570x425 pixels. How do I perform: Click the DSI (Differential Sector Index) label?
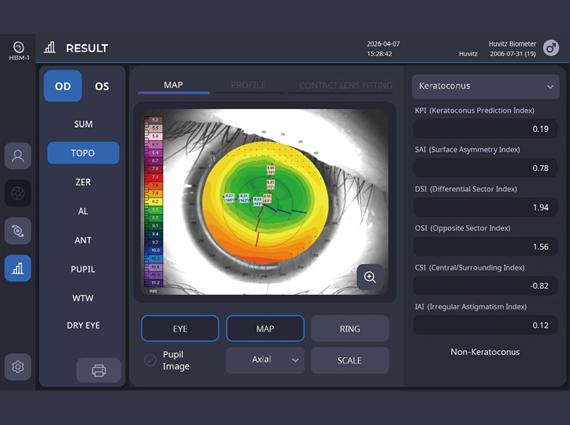[466, 189]
